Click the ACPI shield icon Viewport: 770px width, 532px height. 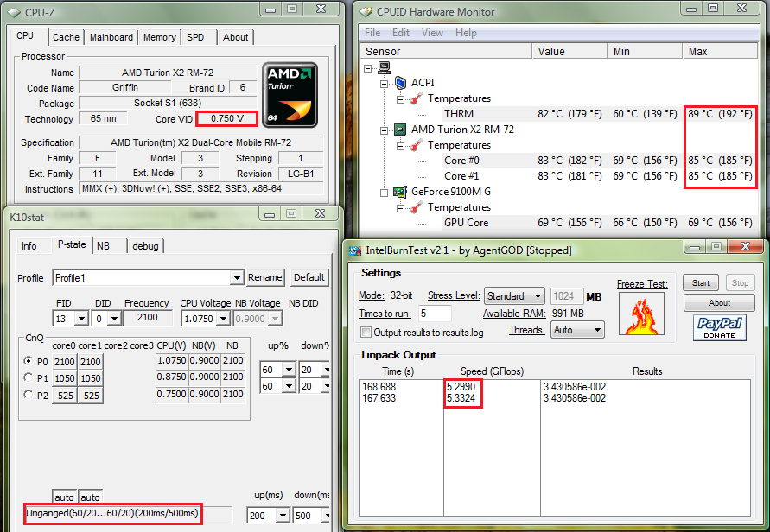(401, 82)
